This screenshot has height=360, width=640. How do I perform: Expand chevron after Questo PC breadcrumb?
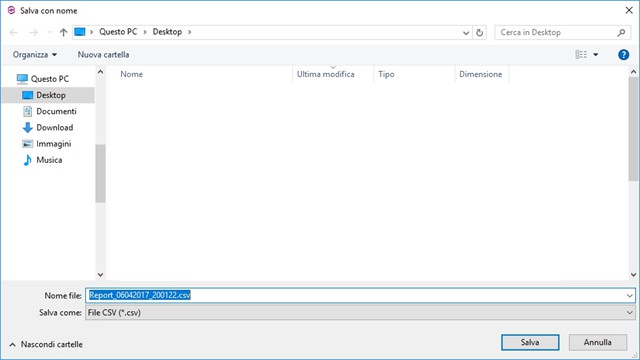click(145, 32)
